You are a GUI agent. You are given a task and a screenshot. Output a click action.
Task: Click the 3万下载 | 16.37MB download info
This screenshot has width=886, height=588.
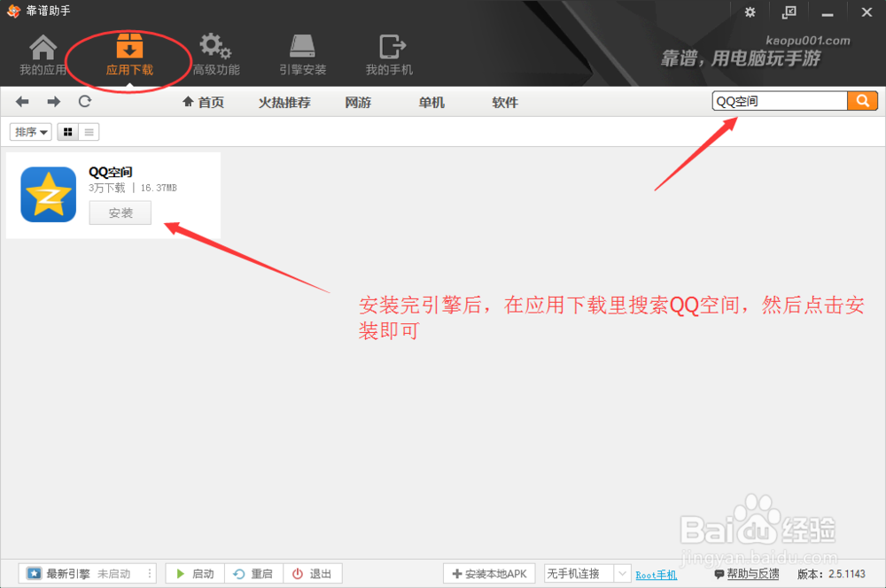click(133, 188)
